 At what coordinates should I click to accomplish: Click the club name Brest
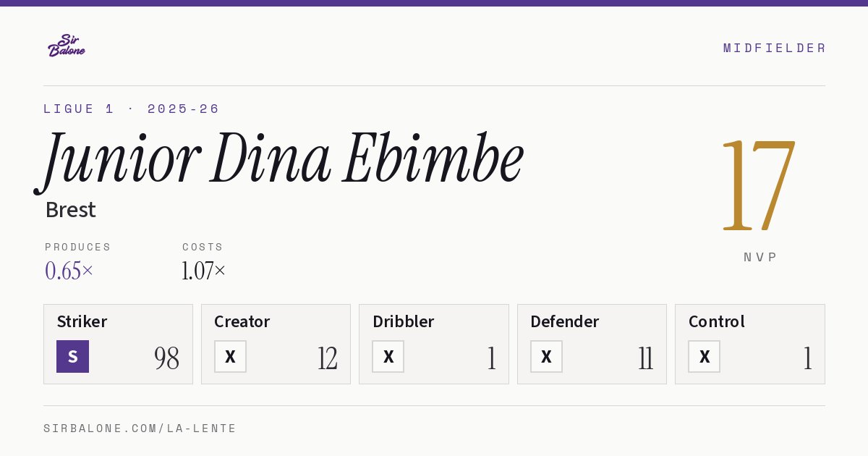(70, 210)
